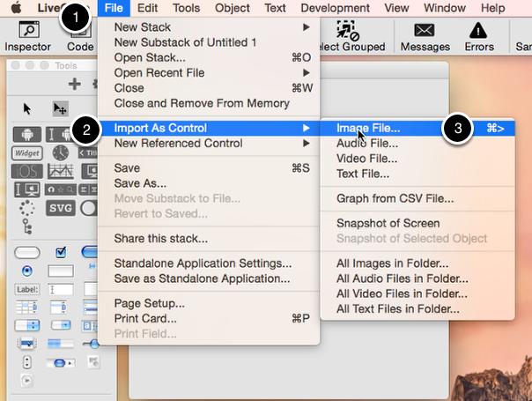Open the Apple menu
Viewport: 532px width, 401px height.
16,8
